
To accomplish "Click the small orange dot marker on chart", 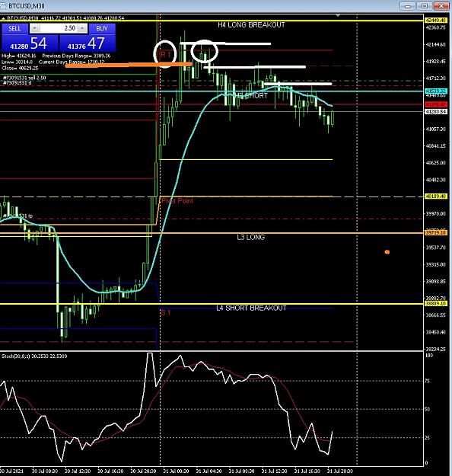I will click(x=387, y=252).
